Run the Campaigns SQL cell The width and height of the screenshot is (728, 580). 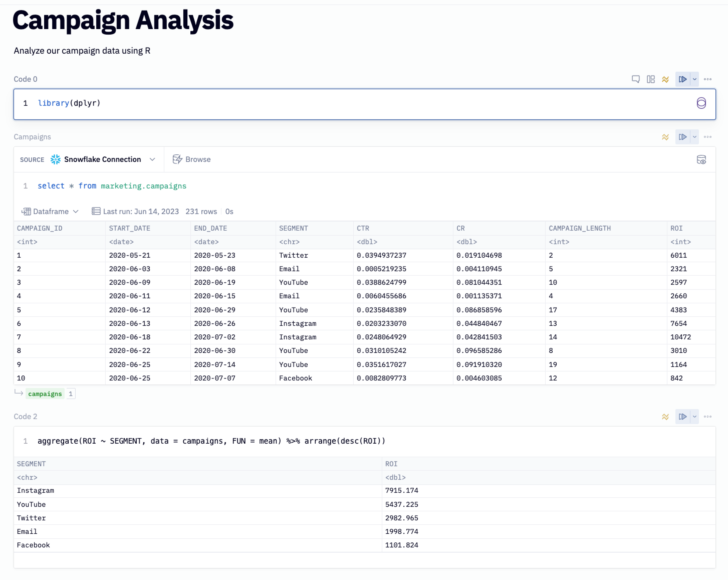(682, 137)
